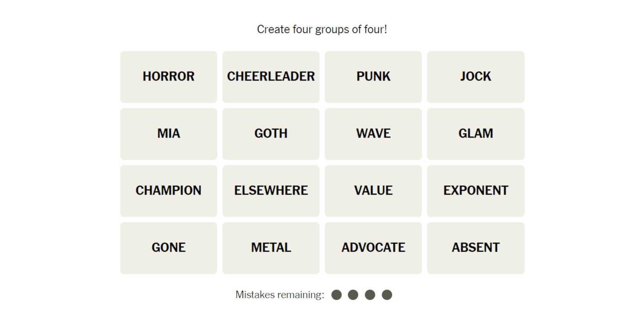Tap the PUNK word card
This screenshot has height=322, width=644.
coord(373,77)
